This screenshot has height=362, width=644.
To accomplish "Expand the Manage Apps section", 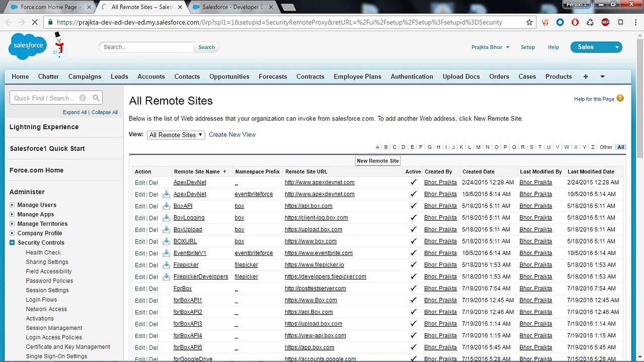I will (x=12, y=215).
